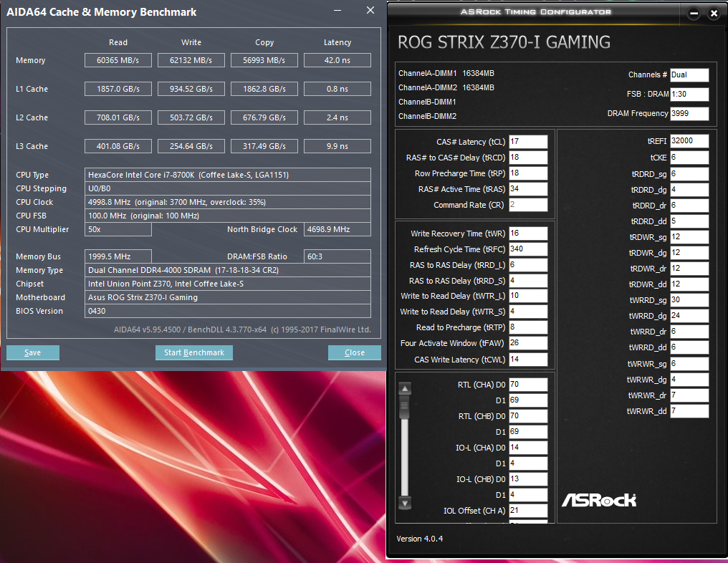The width and height of the screenshot is (728, 563).
Task: Select the Four Activate Window (tFAW) field
Action: point(528,343)
